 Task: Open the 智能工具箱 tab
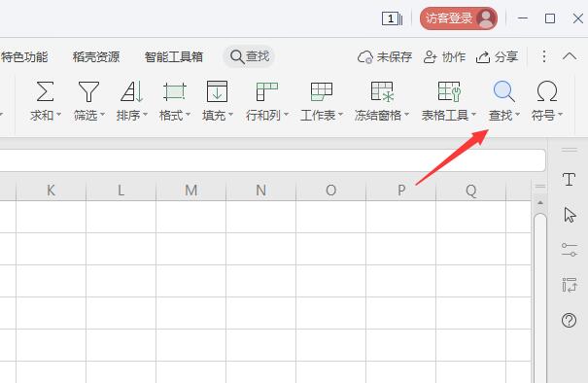(174, 57)
